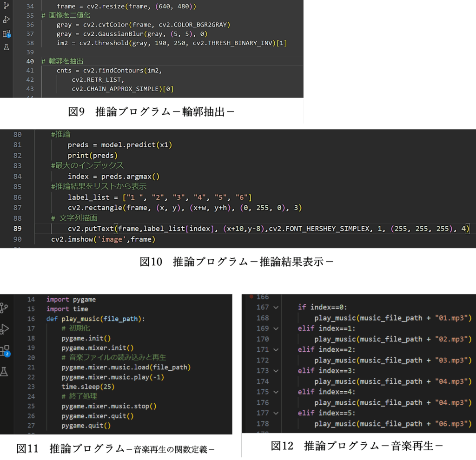Click the 'cv2.resize' call on line 34
Viewport: 476px width, 460px height.
(x=104, y=7)
